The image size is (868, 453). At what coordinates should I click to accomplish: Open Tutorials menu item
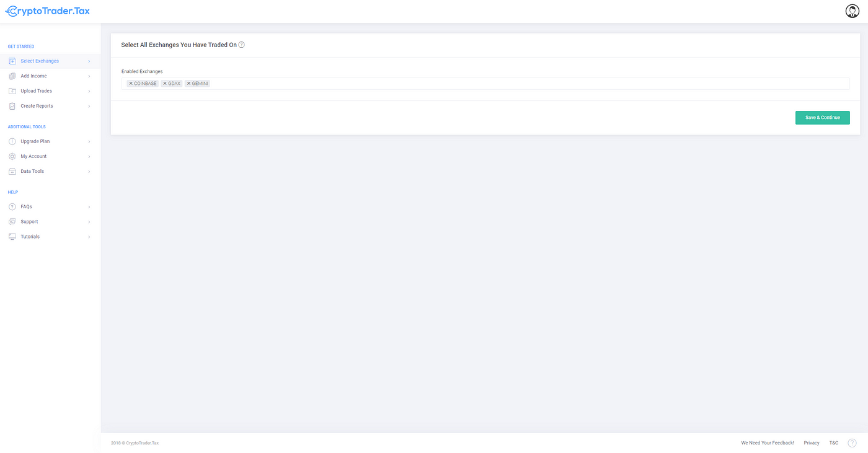point(50,237)
